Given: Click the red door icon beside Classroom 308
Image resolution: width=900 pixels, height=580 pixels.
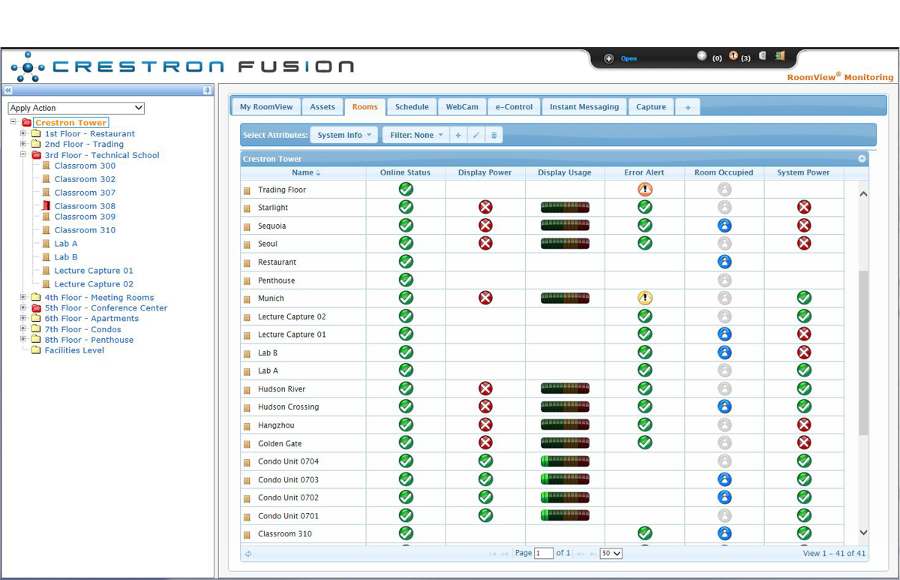Looking at the screenshot, I should 46,206.
